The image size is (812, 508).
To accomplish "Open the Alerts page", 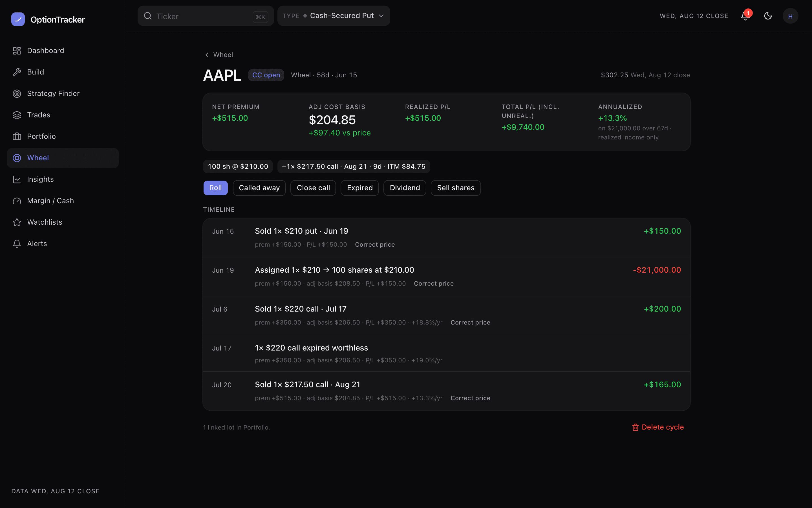I will click(63, 244).
